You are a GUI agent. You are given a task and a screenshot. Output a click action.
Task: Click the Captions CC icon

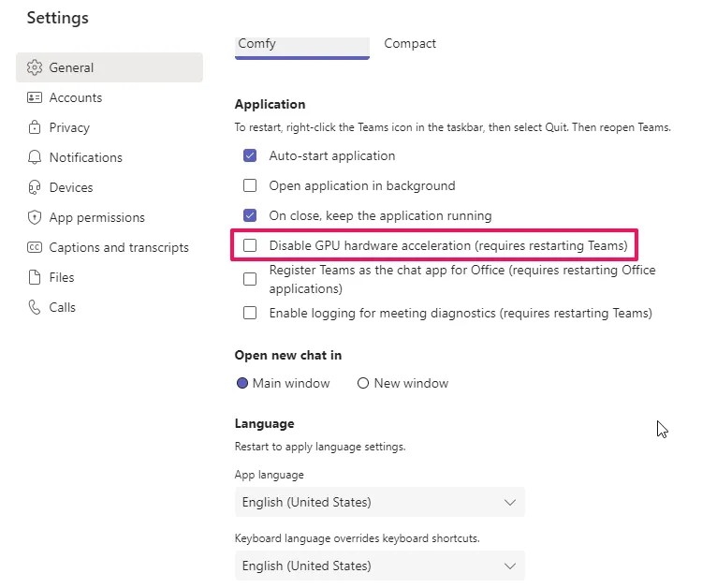click(35, 247)
